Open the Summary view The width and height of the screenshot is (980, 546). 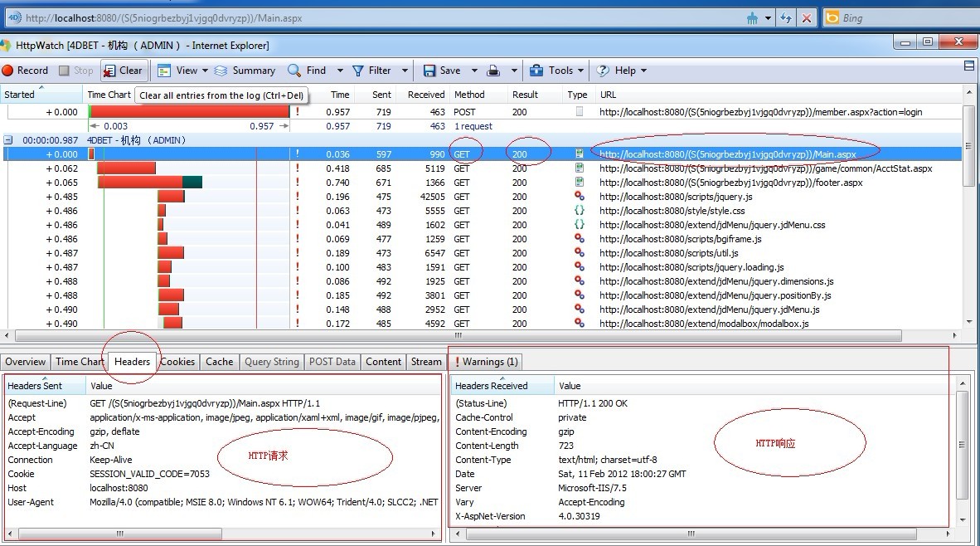[x=245, y=71]
